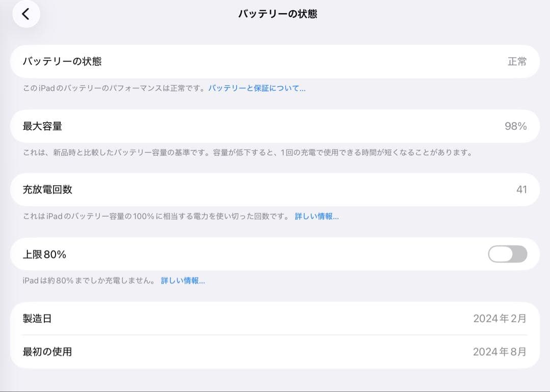Select the 最大容量 98% row

click(x=275, y=126)
